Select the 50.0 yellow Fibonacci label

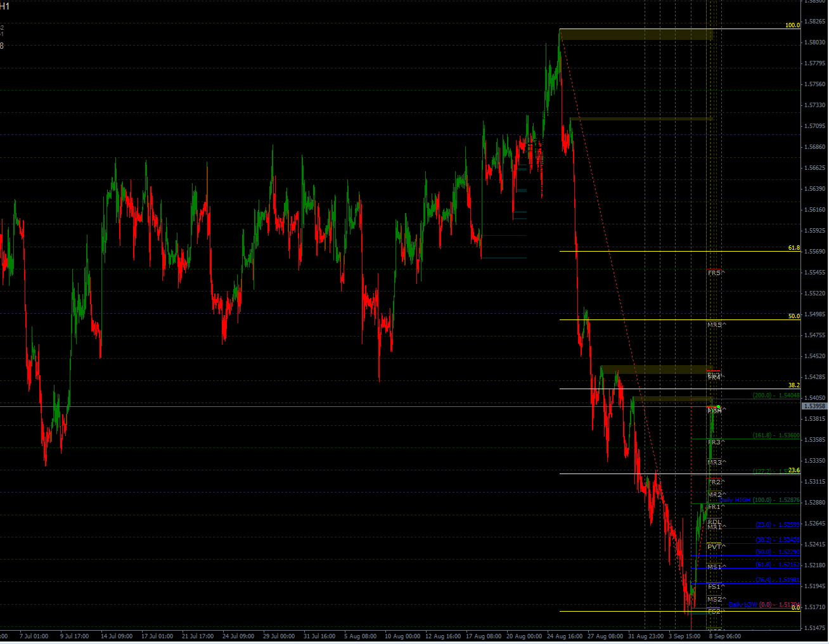(x=794, y=316)
